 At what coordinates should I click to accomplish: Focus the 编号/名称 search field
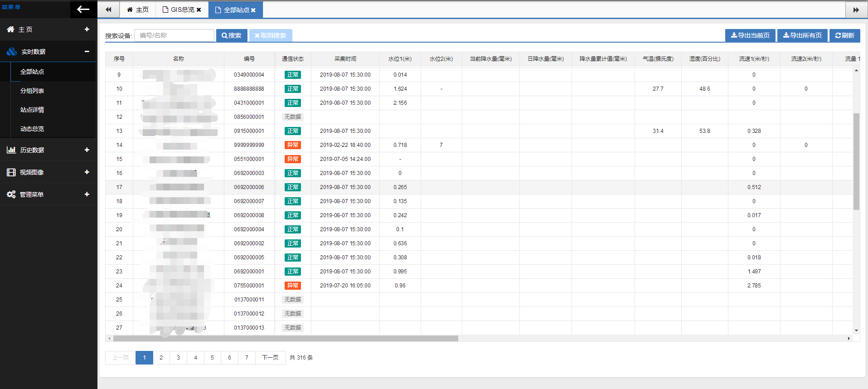(175, 35)
